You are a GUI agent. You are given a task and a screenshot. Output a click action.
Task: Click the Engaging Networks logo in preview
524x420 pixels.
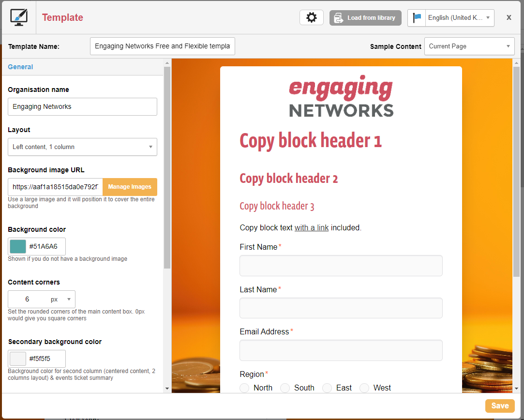coord(341,98)
